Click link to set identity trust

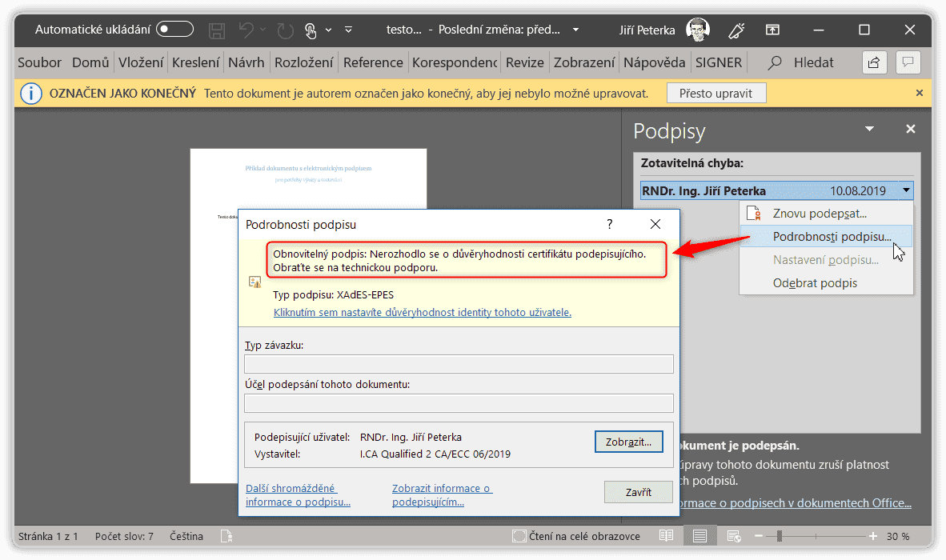(423, 312)
